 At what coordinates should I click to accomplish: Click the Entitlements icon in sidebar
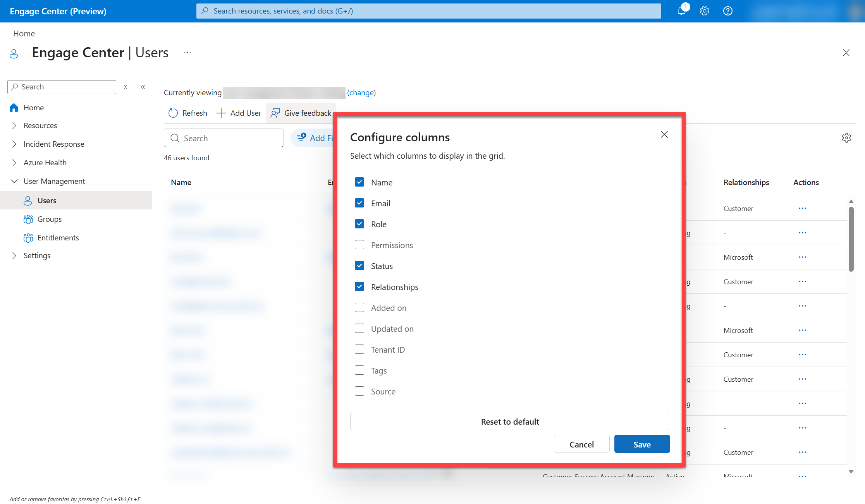pos(28,238)
